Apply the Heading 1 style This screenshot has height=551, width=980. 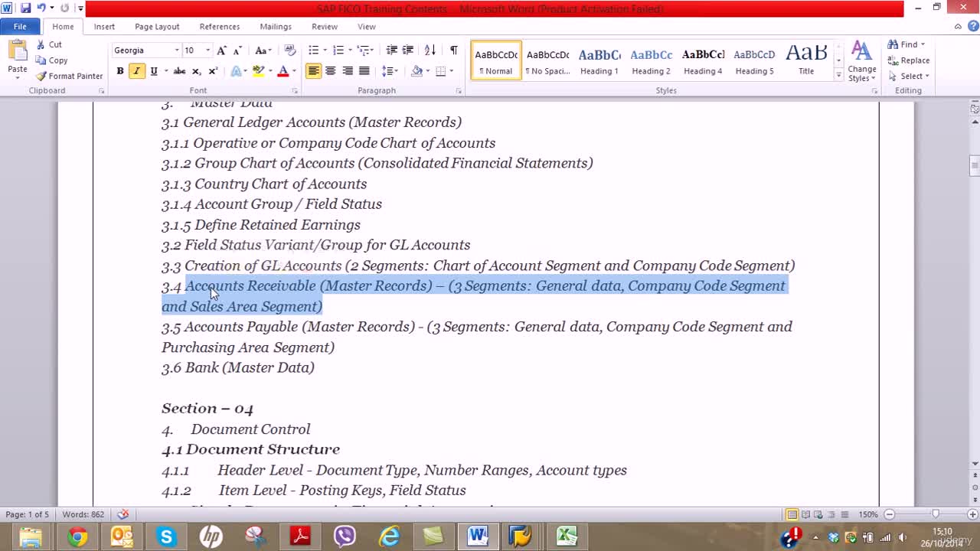coord(599,60)
